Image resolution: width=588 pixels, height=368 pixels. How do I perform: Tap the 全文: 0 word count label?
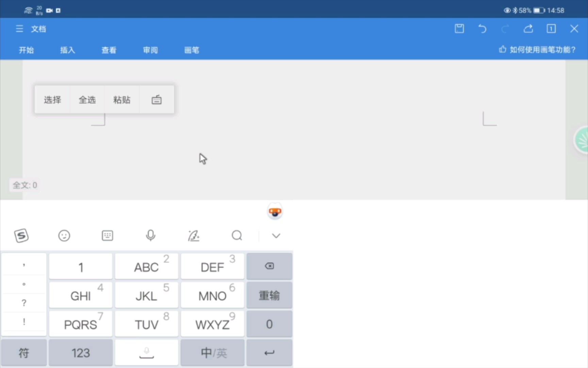click(x=25, y=185)
